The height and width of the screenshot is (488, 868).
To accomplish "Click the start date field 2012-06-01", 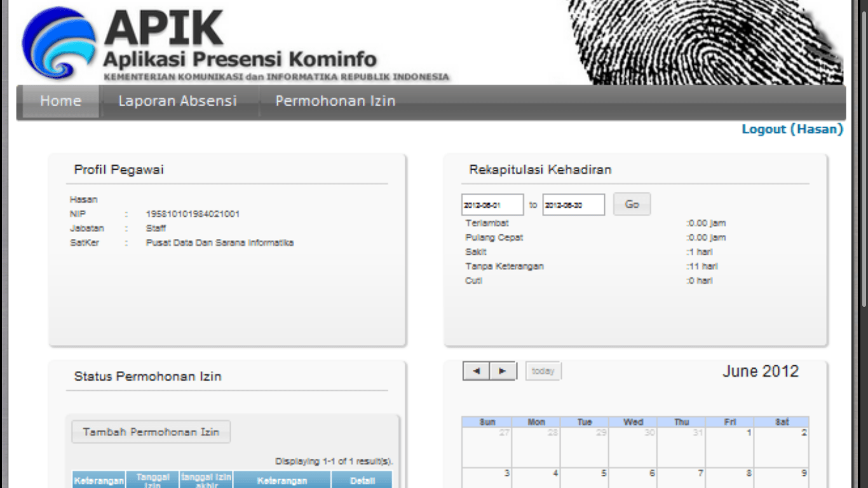I will [492, 205].
